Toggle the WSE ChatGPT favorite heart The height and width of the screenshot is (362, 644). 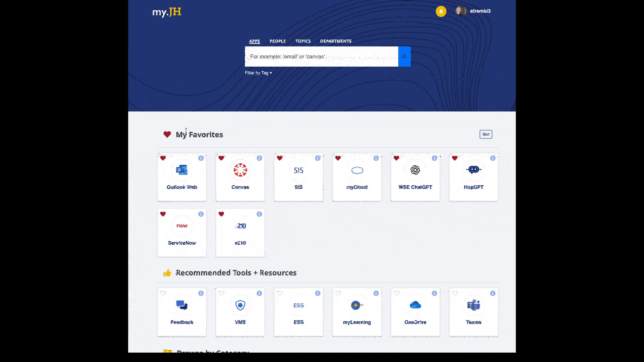396,158
